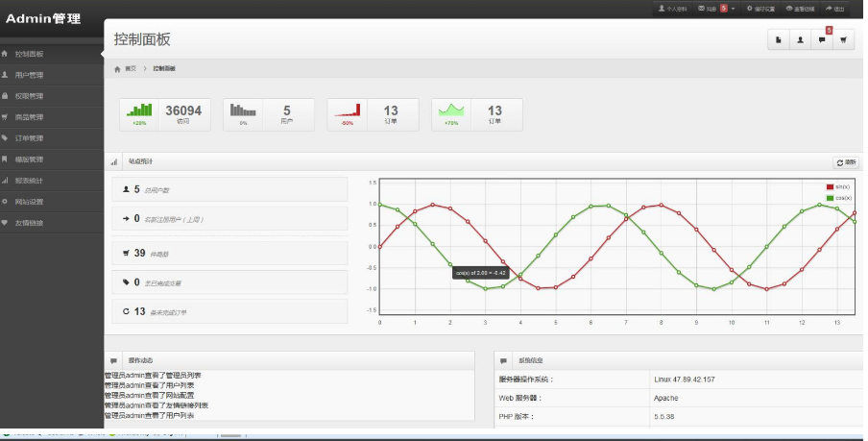Click log entry 管理员admin查看了友情链接列表
868x441 pixels.
coord(157,405)
